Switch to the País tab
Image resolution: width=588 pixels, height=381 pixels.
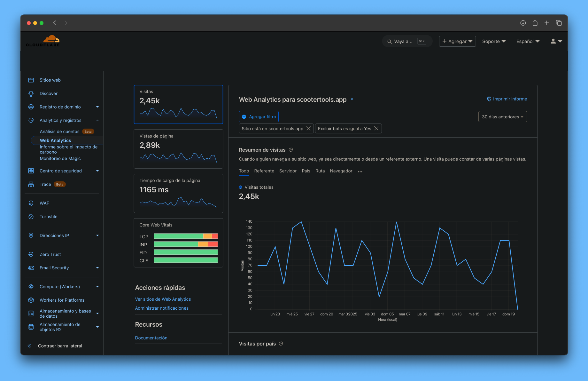pyautogui.click(x=306, y=171)
